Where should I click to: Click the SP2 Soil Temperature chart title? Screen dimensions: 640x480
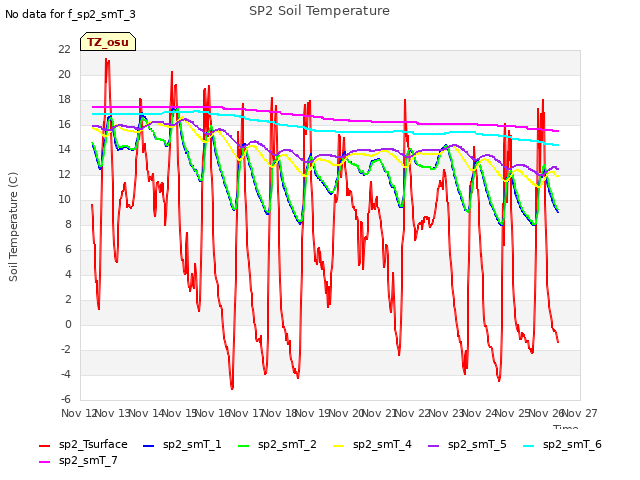[x=319, y=11]
